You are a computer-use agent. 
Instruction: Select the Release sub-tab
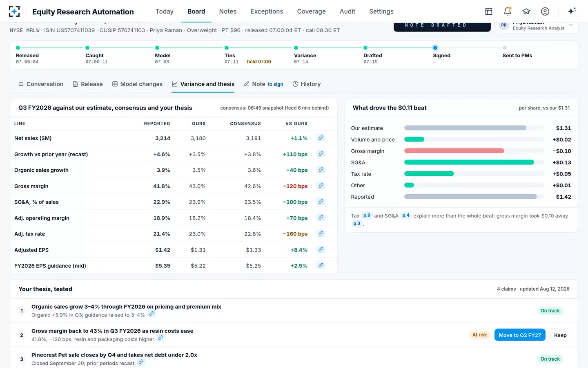(88, 84)
